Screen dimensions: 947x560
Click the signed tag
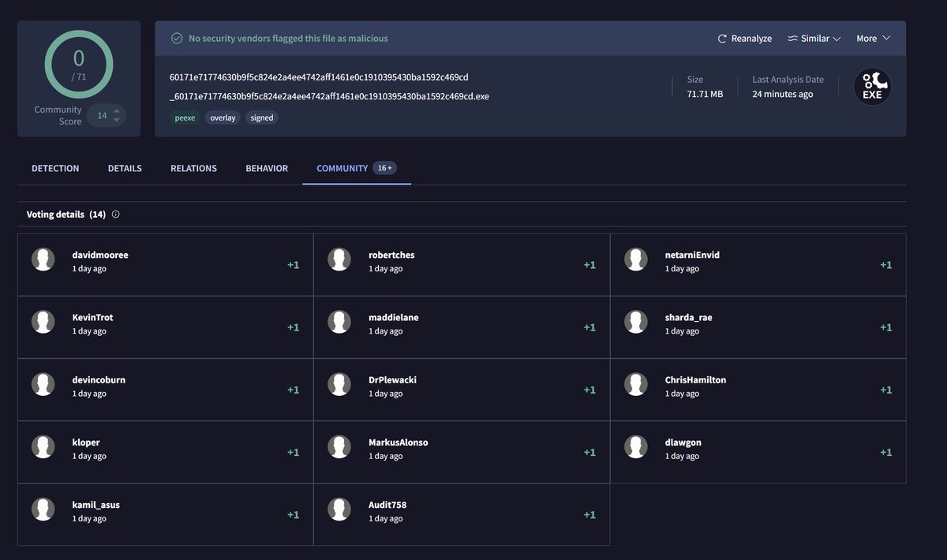click(261, 118)
